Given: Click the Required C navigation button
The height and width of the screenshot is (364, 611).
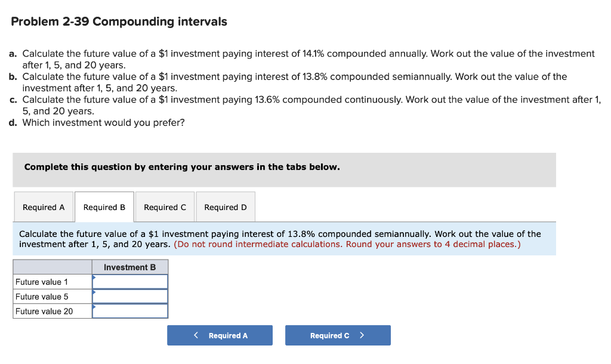Looking at the screenshot, I should pos(338,335).
